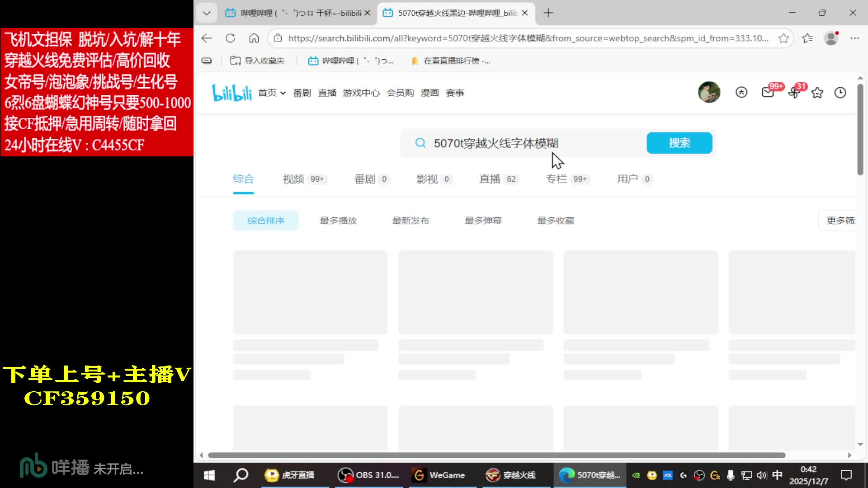This screenshot has height=488, width=868.
Task: Click the user avatar in Bilibili header
Action: coord(709,92)
